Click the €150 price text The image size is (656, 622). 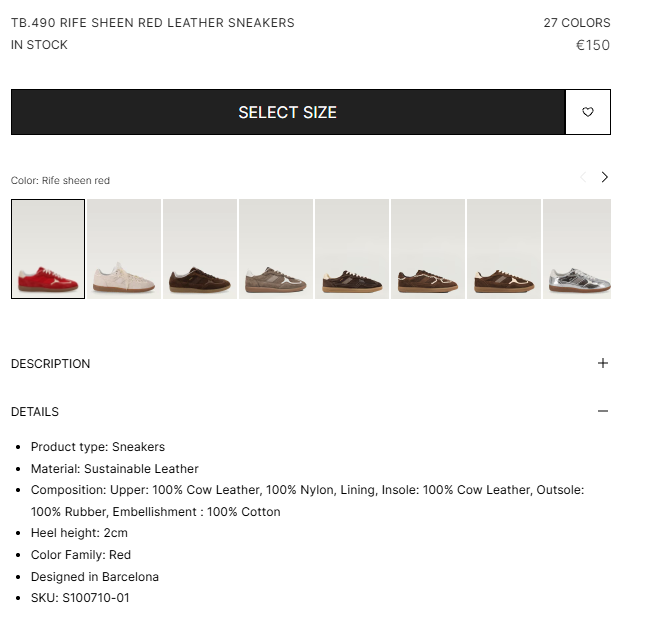592,45
